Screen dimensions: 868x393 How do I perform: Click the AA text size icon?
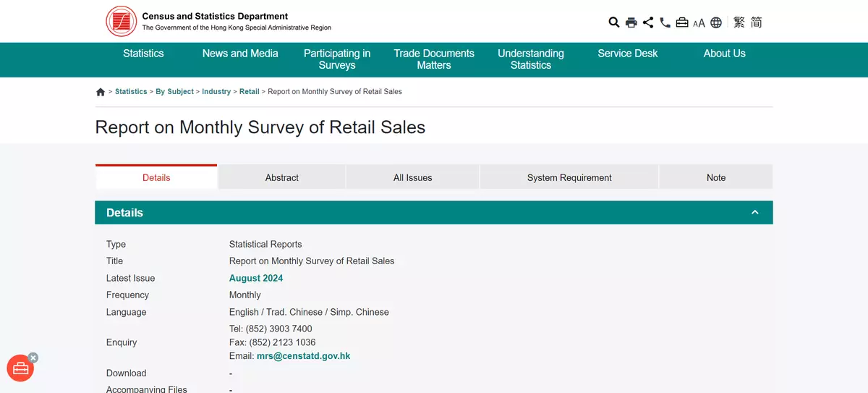[699, 23]
